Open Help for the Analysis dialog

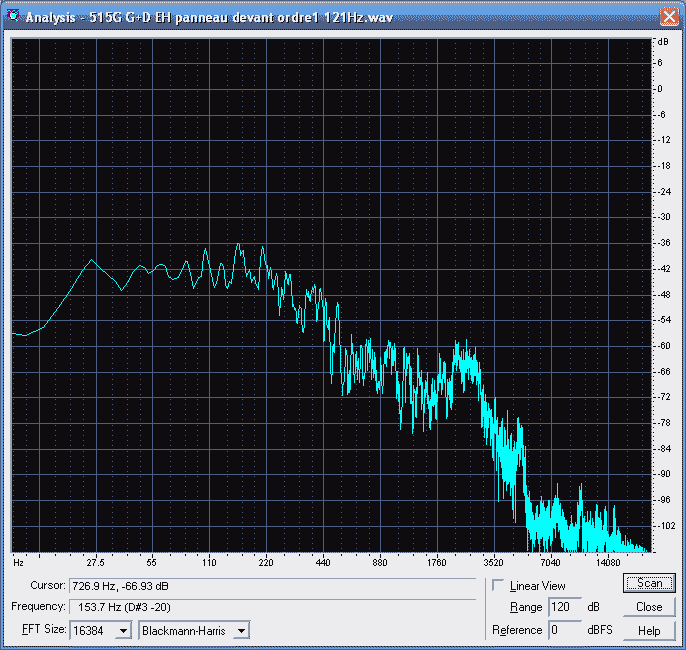649,630
